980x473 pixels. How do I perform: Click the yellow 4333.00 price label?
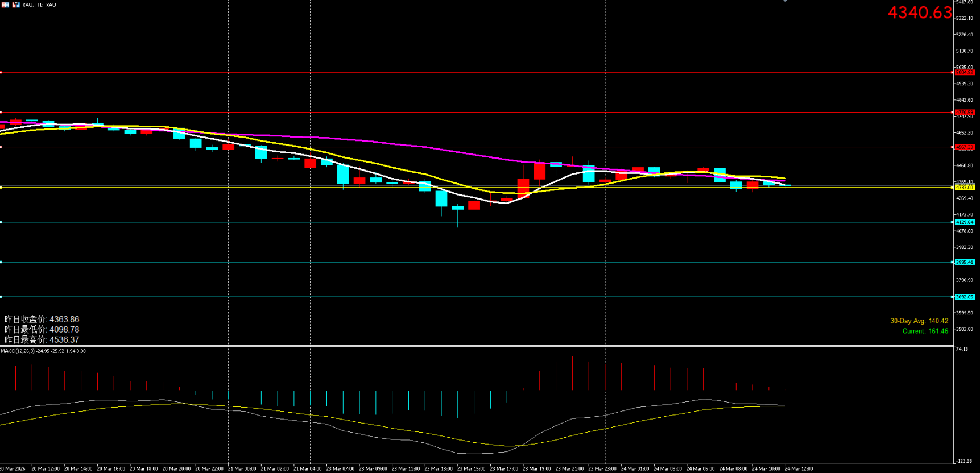964,187
